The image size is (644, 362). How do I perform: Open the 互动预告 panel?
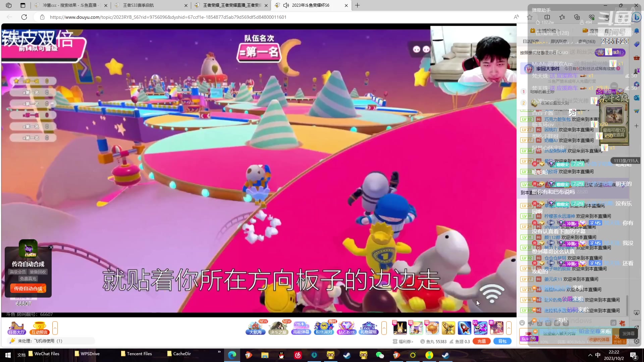(x=39, y=328)
